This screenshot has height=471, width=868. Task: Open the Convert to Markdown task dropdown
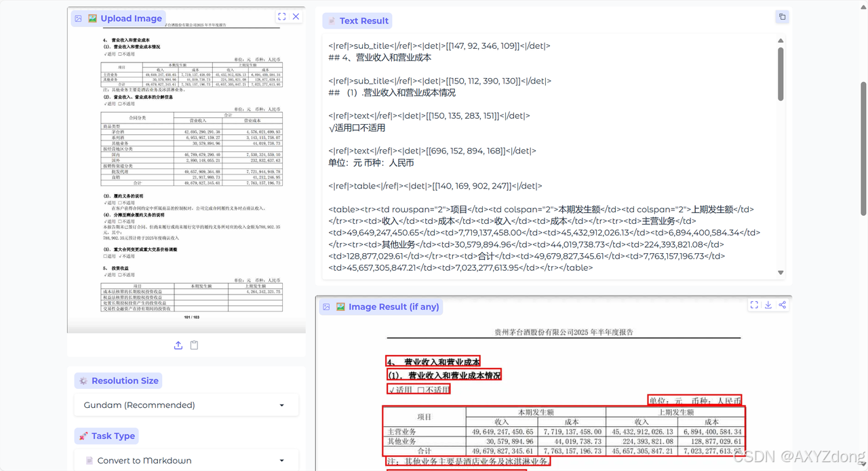186,459
